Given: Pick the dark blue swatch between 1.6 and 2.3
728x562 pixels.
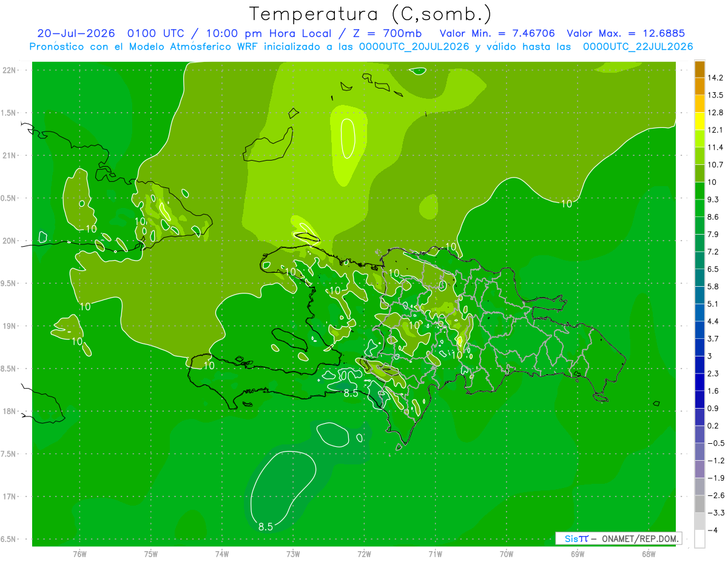Looking at the screenshot, I should click(699, 382).
